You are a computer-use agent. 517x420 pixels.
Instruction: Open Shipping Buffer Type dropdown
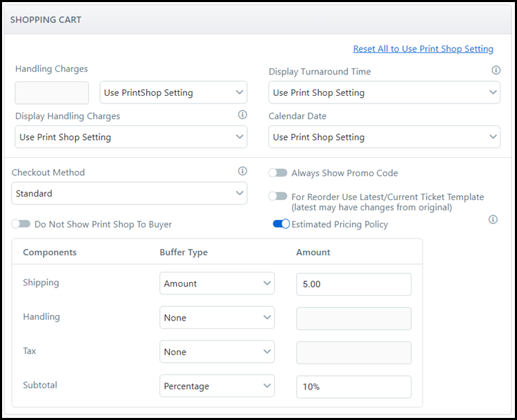point(217,283)
